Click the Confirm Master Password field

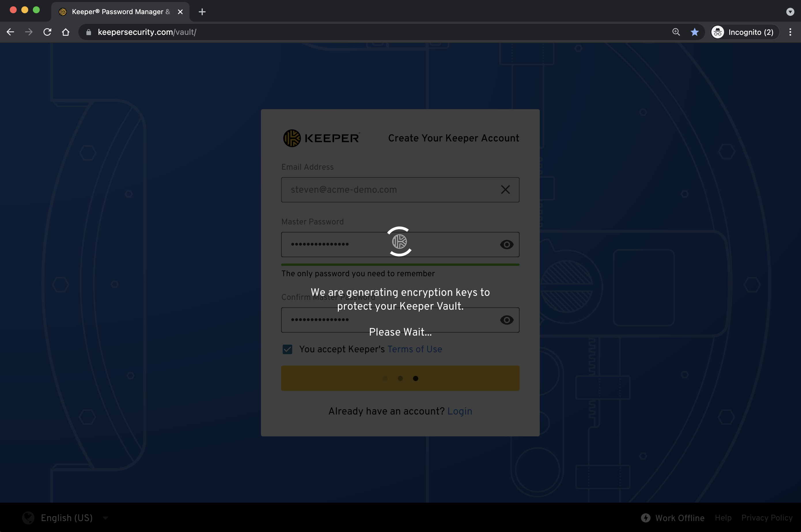point(400,320)
